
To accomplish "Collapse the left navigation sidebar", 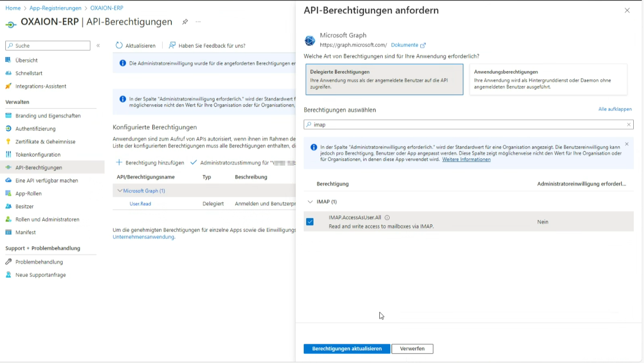I will coord(98,45).
